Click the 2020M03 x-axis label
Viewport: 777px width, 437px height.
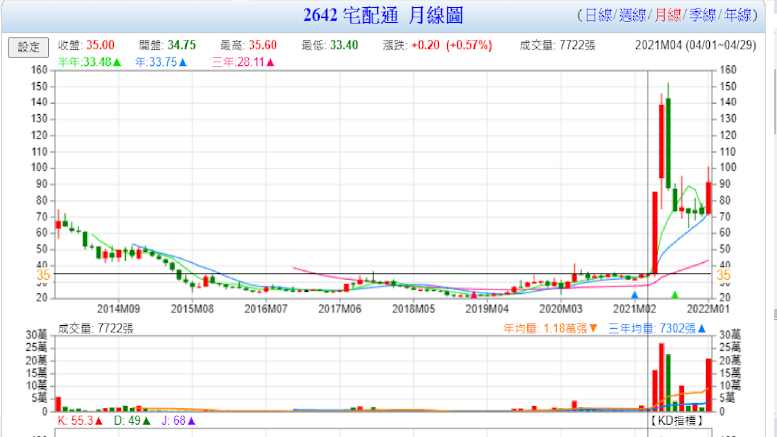click(x=560, y=309)
